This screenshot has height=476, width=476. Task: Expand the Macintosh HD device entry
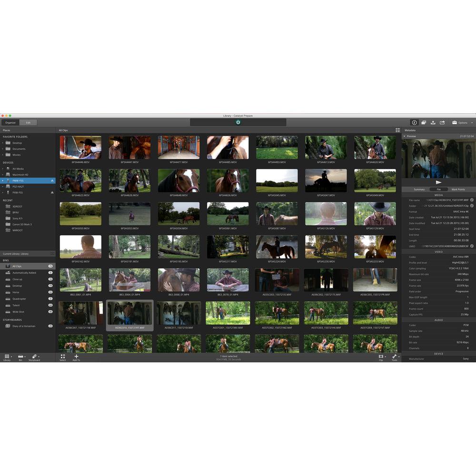pyautogui.click(x=4, y=174)
